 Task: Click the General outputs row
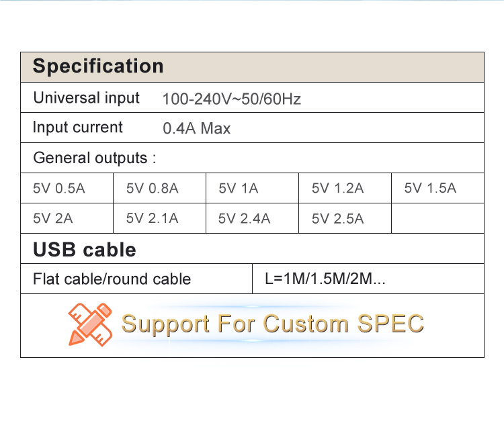[x=252, y=158]
